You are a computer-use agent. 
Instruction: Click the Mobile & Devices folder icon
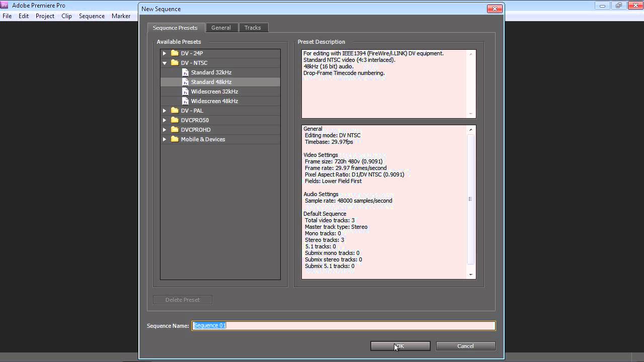175,139
